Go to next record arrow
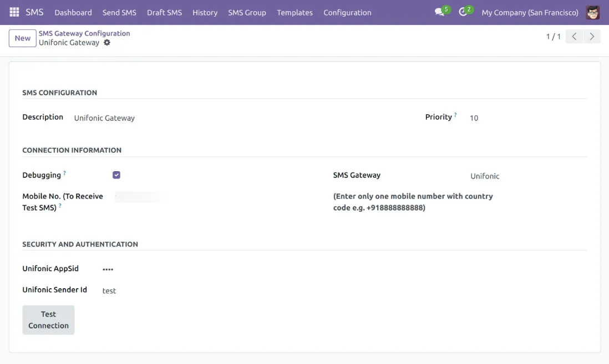The image size is (609, 364). pyautogui.click(x=592, y=37)
